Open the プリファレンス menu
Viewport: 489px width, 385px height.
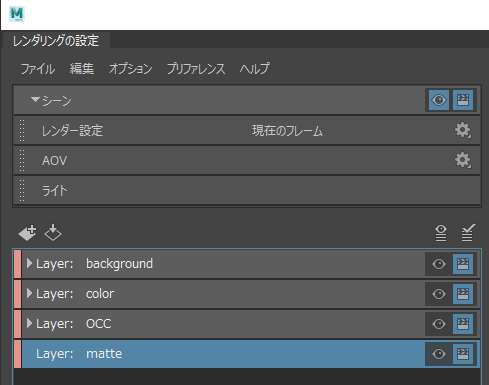[x=196, y=69]
